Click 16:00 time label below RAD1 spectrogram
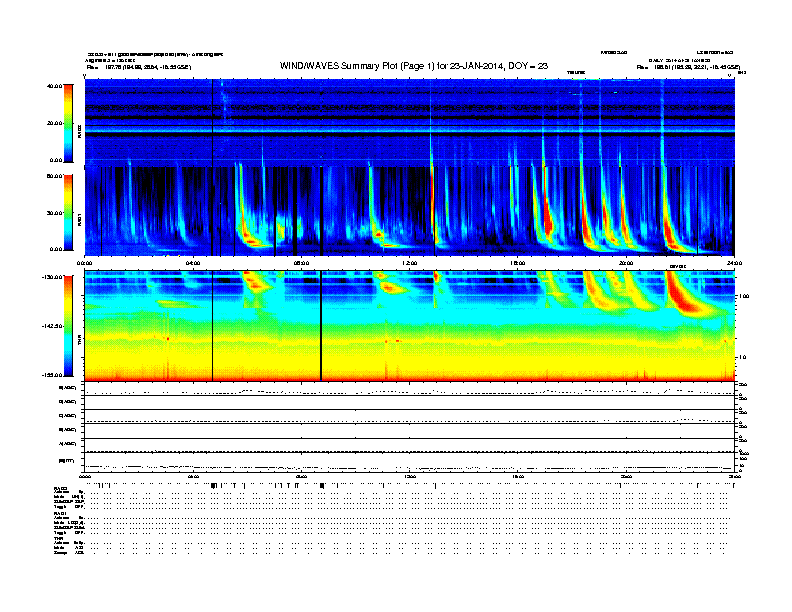Screen dimensions: 792x612 coord(518,263)
